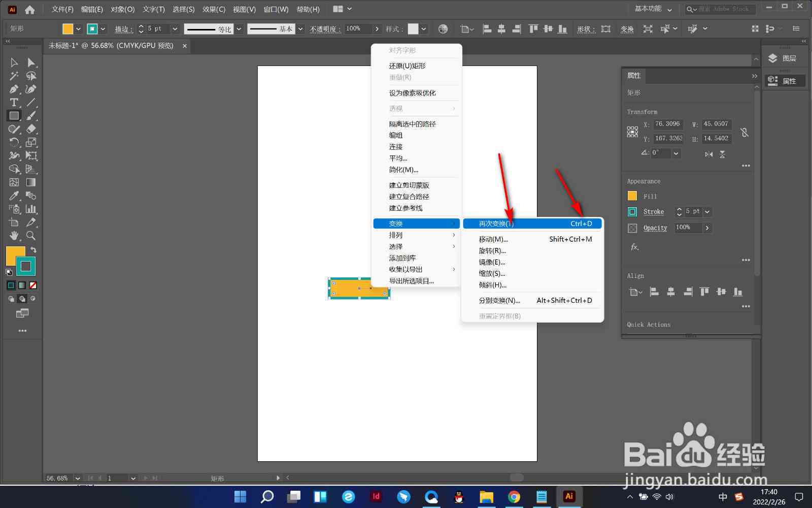Image resolution: width=812 pixels, height=508 pixels.
Task: Click the X coordinate field 76.3096
Action: click(x=667, y=124)
